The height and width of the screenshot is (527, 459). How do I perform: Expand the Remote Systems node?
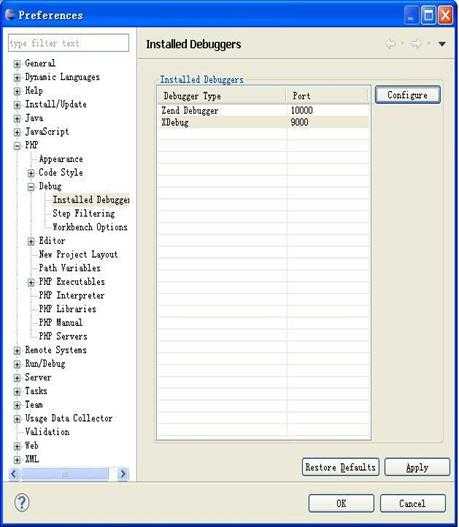pyautogui.click(x=17, y=351)
